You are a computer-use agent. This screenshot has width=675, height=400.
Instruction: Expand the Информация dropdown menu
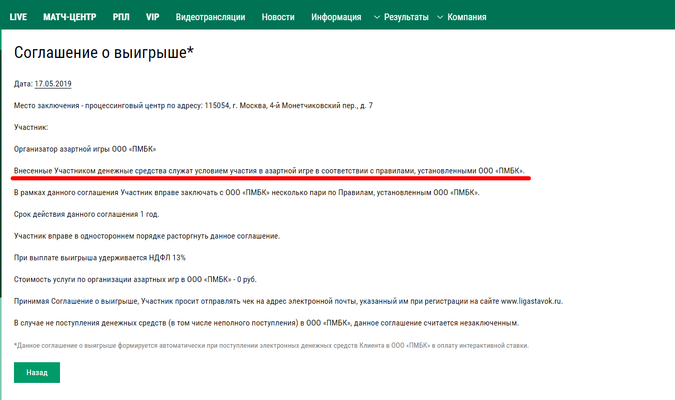tap(336, 18)
